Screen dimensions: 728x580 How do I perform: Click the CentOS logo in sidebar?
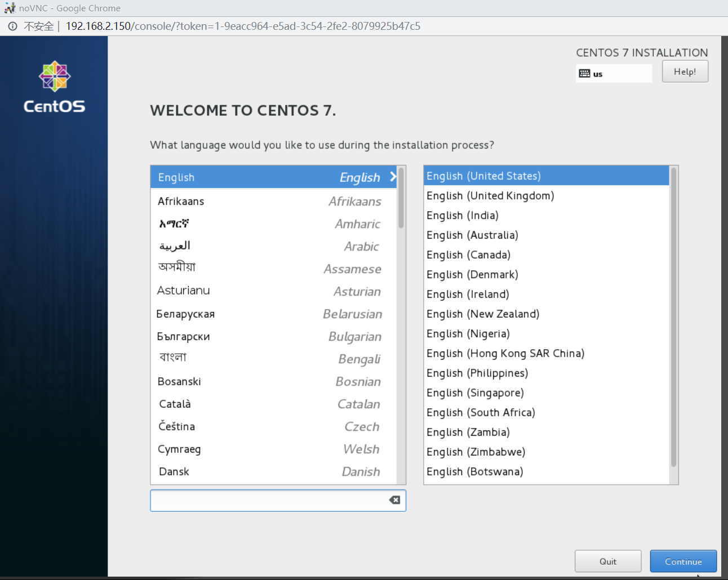pos(54,87)
